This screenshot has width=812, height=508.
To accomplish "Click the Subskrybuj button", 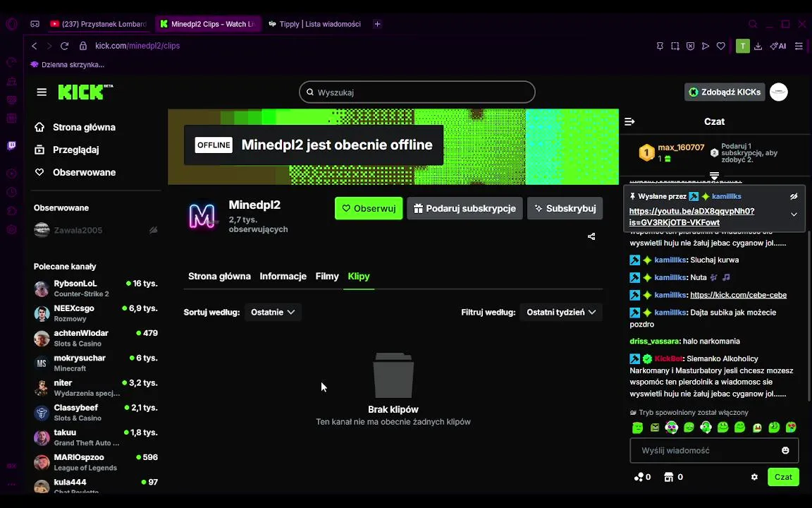I will click(x=565, y=208).
